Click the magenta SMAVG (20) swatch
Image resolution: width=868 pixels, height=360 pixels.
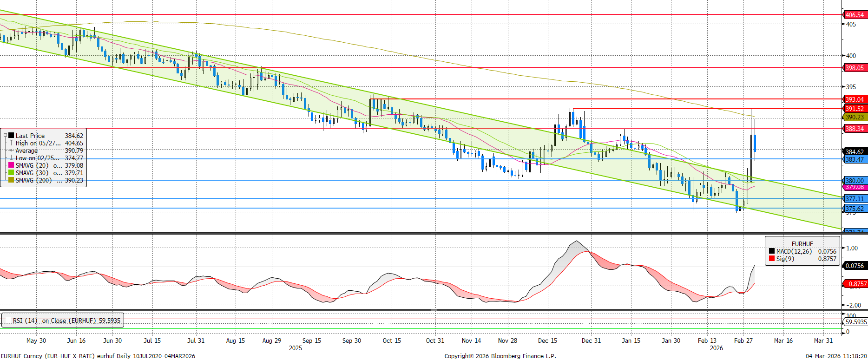[x=11, y=165]
